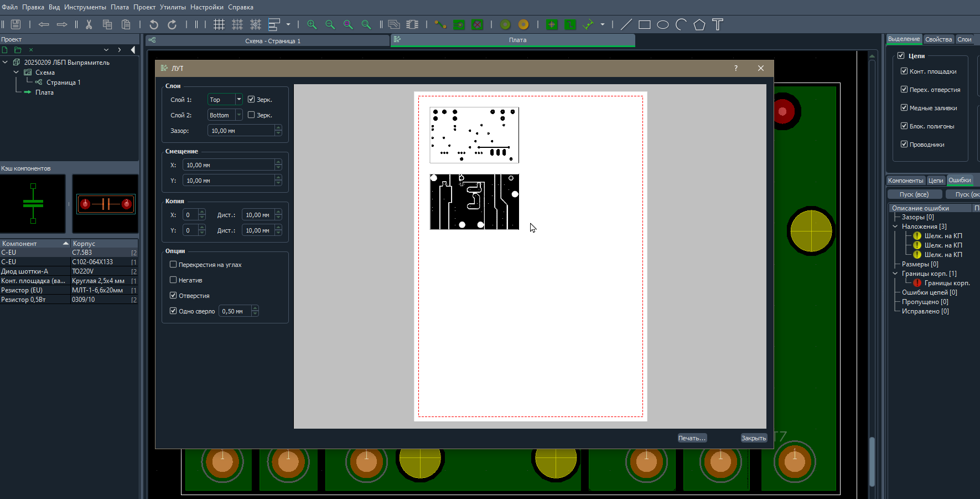The height and width of the screenshot is (499, 980).
Task: Uncheck the Отверстия checkbox
Action: point(173,296)
